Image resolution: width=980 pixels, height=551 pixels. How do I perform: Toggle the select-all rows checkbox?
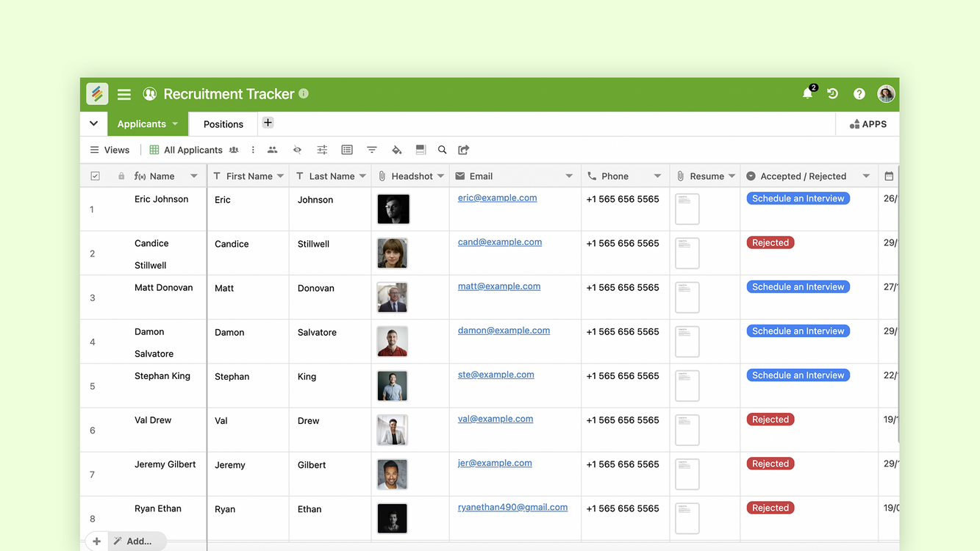click(x=95, y=176)
